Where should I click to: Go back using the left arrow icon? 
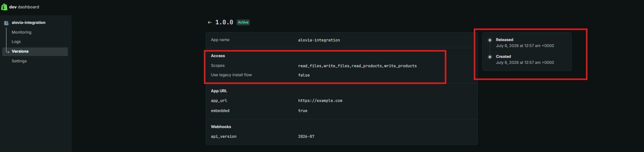click(209, 22)
